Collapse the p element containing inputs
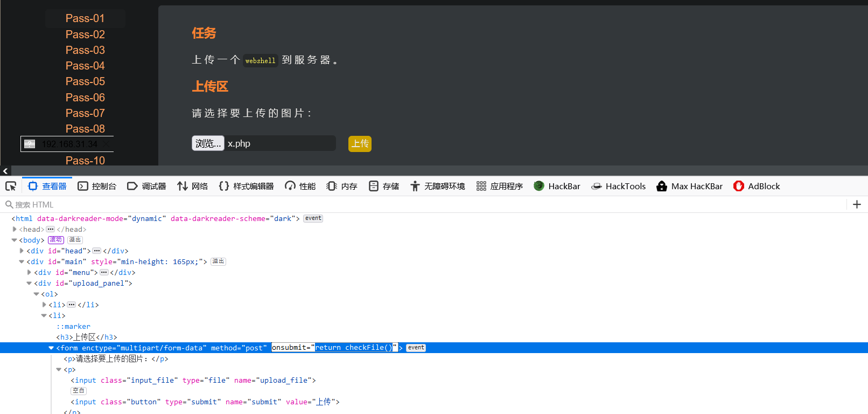The height and width of the screenshot is (414, 868). point(59,369)
